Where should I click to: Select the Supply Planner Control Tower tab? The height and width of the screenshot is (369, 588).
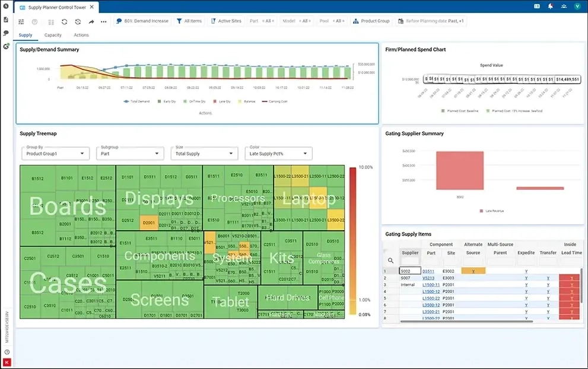tap(57, 7)
